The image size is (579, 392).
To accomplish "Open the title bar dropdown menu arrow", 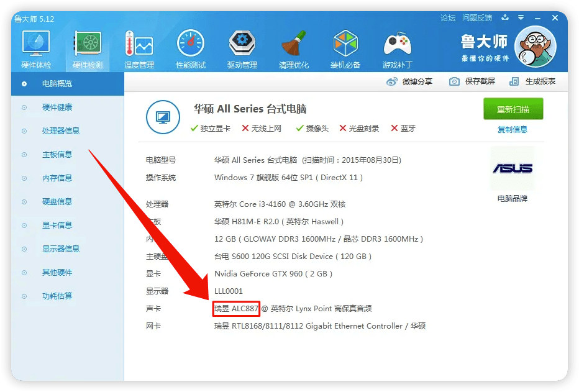I will [x=521, y=17].
